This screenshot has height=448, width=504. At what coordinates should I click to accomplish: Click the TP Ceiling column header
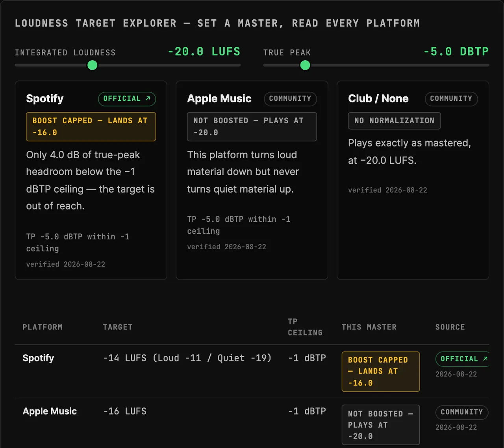tap(305, 327)
